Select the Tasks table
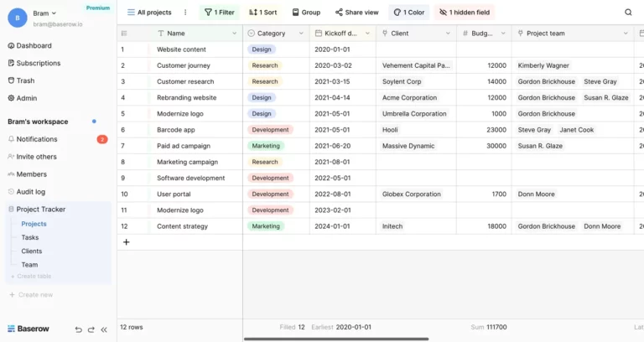The image size is (644, 342). tap(30, 237)
